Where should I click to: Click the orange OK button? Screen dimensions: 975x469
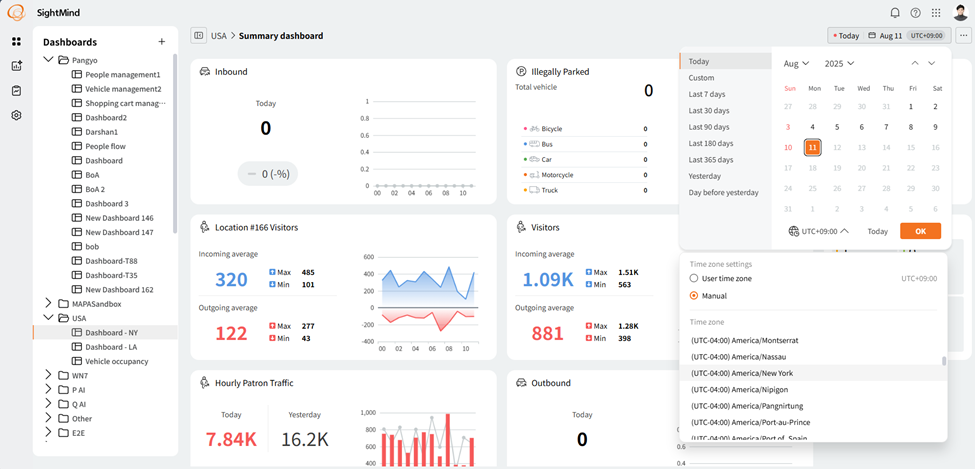pyautogui.click(x=920, y=231)
